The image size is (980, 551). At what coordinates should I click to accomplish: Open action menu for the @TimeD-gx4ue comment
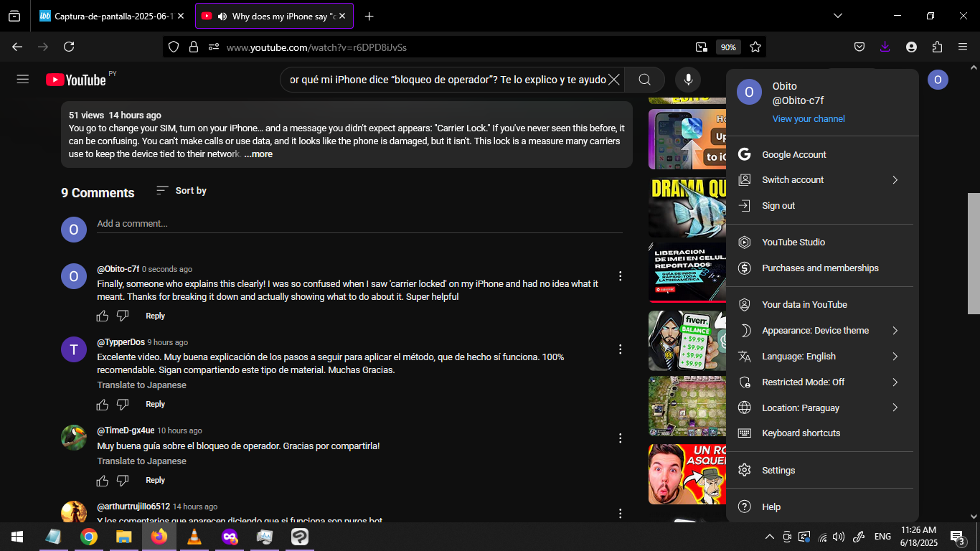pyautogui.click(x=621, y=438)
